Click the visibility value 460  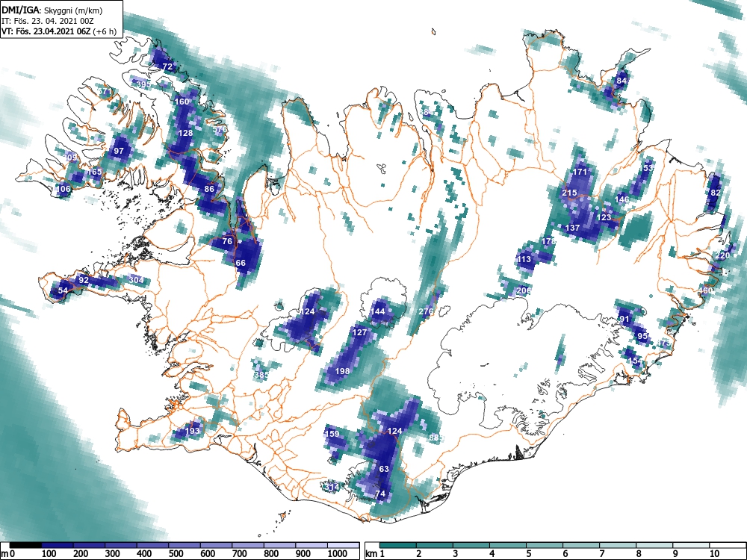[705, 290]
